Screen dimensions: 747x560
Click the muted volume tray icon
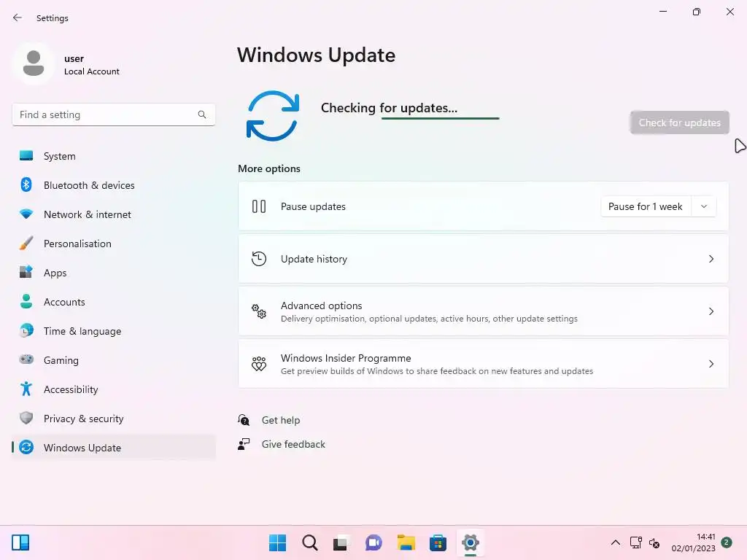pyautogui.click(x=654, y=542)
